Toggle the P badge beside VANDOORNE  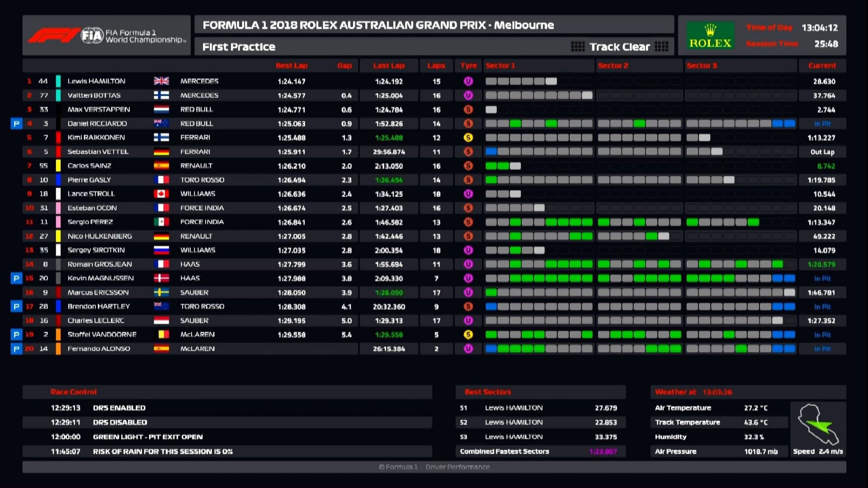click(16, 334)
